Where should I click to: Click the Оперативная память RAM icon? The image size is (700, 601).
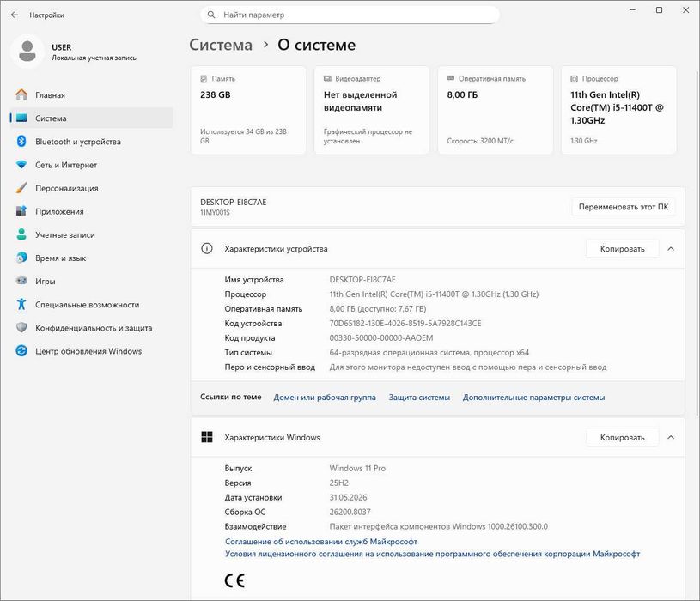[x=451, y=78]
